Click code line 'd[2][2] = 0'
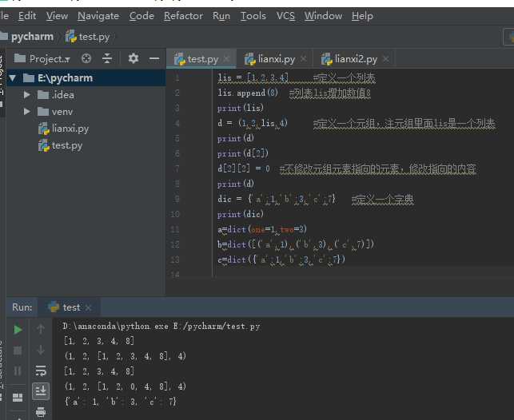 (244, 169)
